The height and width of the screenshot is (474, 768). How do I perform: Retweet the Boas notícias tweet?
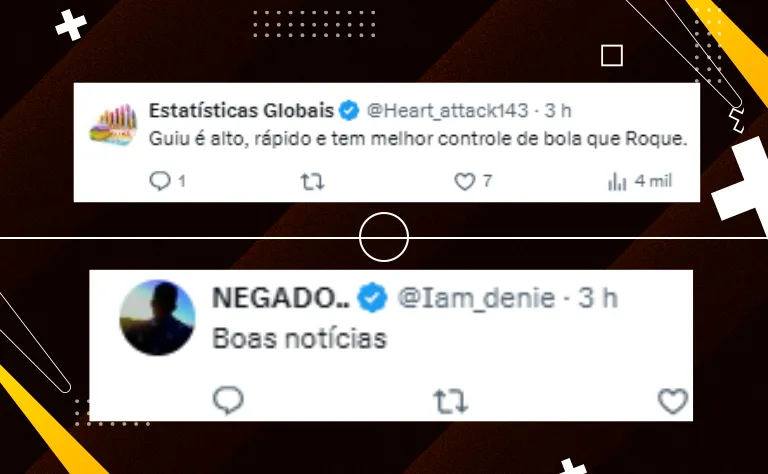[x=451, y=401]
